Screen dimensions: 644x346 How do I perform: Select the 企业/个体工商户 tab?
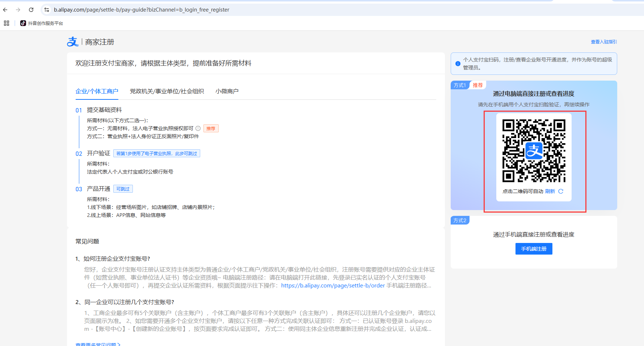coord(97,91)
